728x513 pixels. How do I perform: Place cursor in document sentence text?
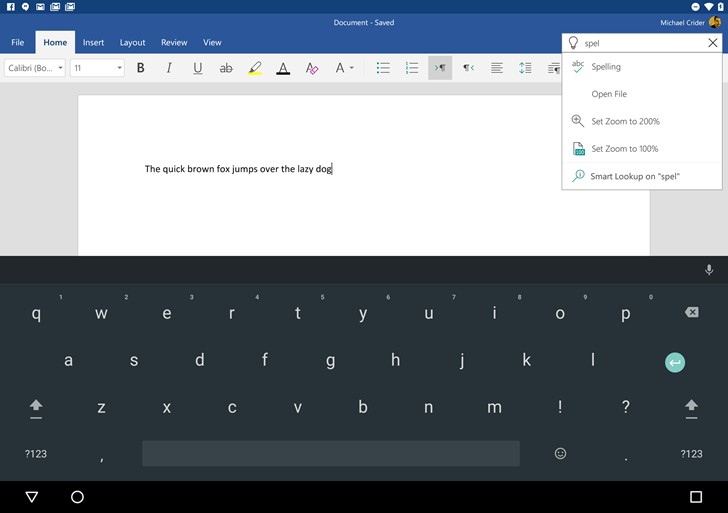tap(238, 169)
